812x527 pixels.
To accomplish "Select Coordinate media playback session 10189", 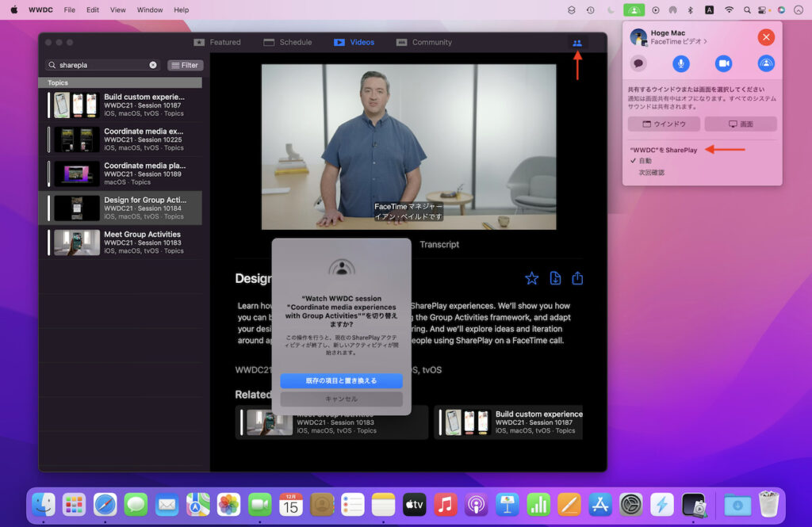I will pyautogui.click(x=121, y=174).
